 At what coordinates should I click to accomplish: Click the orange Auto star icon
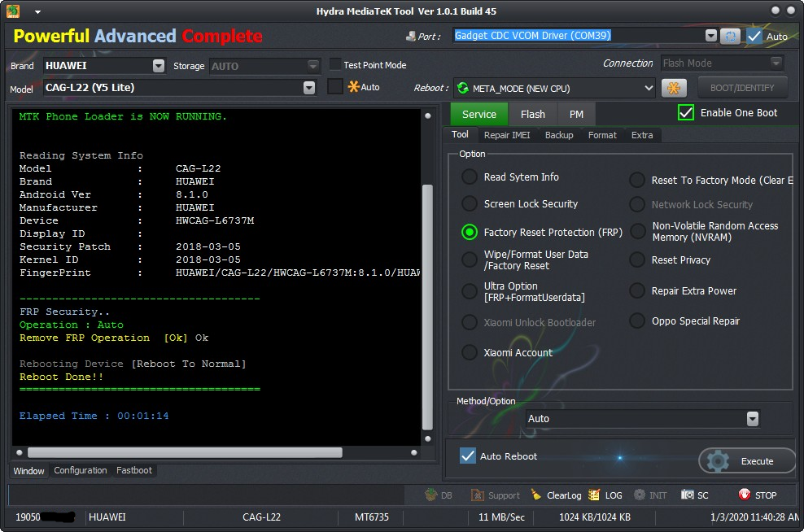tap(353, 86)
